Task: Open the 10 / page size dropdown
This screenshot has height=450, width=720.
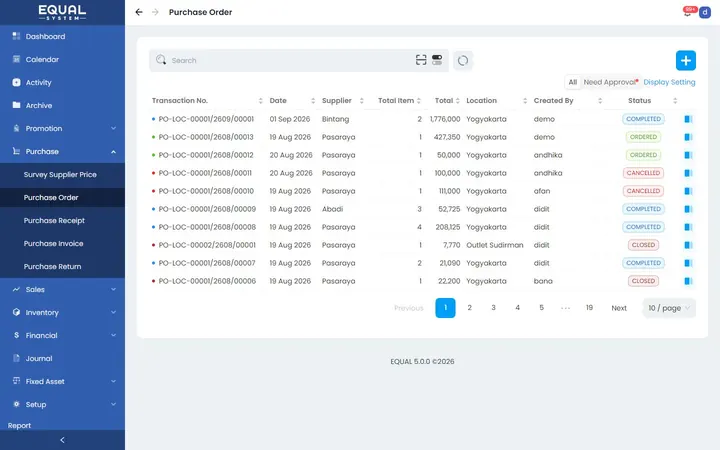Action: [x=669, y=308]
